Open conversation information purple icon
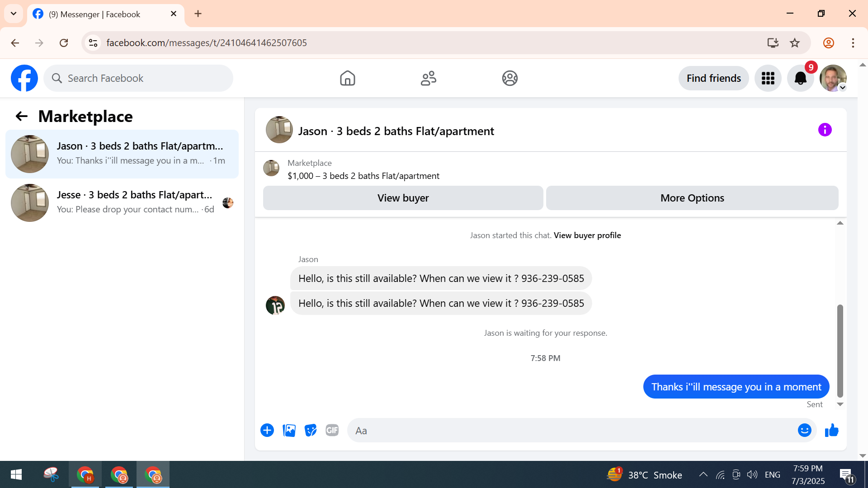 pyautogui.click(x=825, y=130)
